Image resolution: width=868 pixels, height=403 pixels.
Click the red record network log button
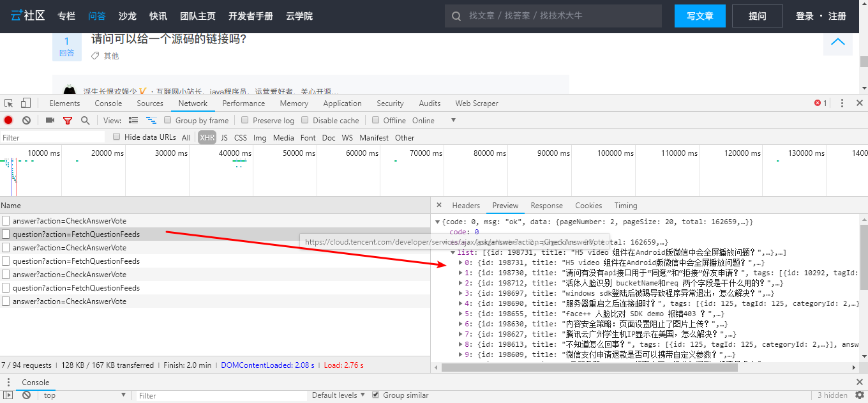8,120
